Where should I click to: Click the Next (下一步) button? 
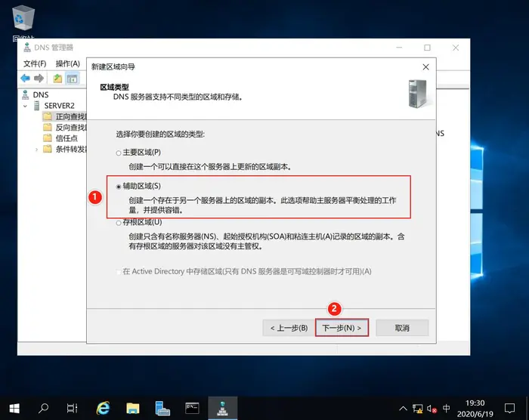pyautogui.click(x=342, y=328)
